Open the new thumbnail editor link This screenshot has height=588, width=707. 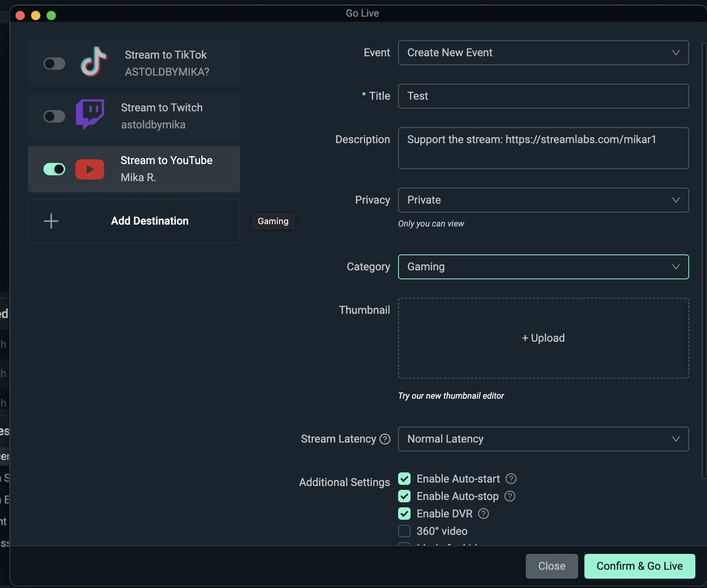451,396
